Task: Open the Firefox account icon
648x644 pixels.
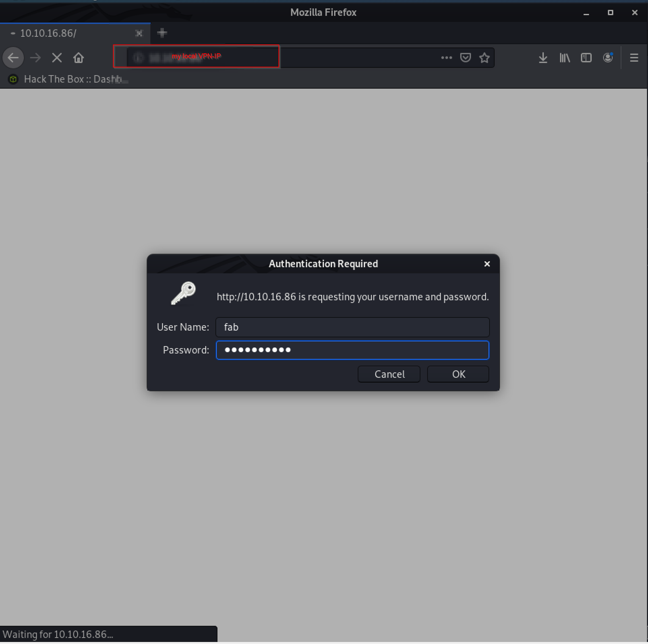Action: coord(608,58)
